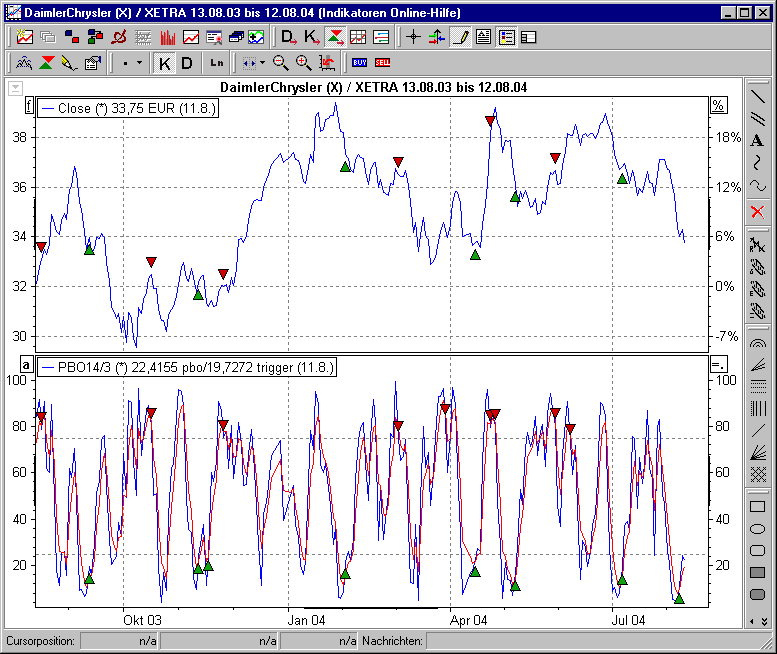The height and width of the screenshot is (654, 777).
Task: Toggle logarithmic scale Ln button
Action: (x=217, y=63)
